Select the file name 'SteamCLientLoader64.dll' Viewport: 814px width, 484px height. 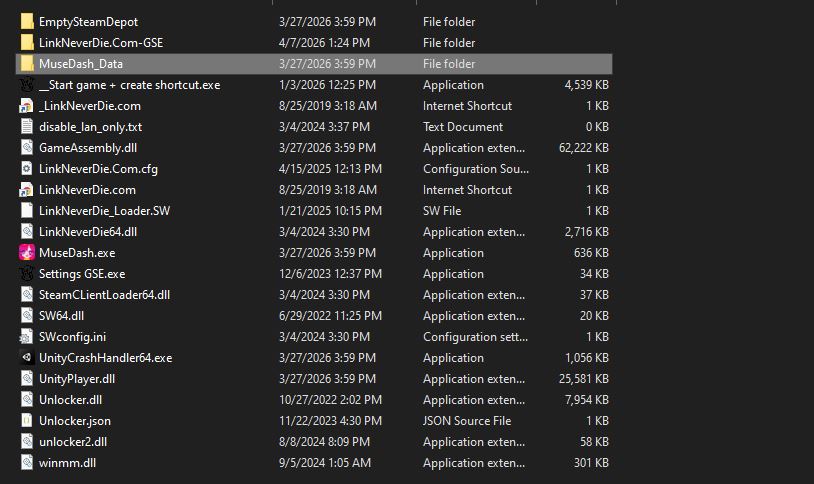[x=104, y=295]
